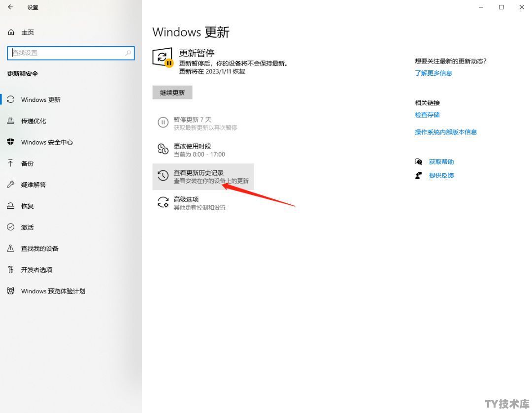Viewport: 532px width, 413px height.
Task: Click the checkmark icon for 激活
Action: click(11, 227)
